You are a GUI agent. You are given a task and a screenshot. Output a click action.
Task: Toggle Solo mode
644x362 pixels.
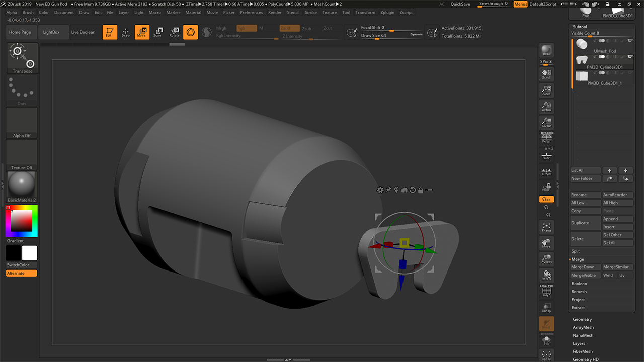coord(546,339)
